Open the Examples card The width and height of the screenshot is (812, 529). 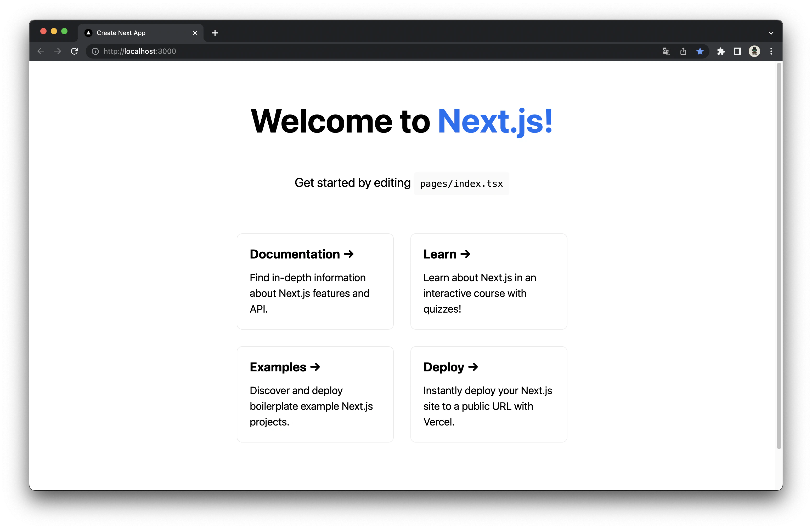315,394
